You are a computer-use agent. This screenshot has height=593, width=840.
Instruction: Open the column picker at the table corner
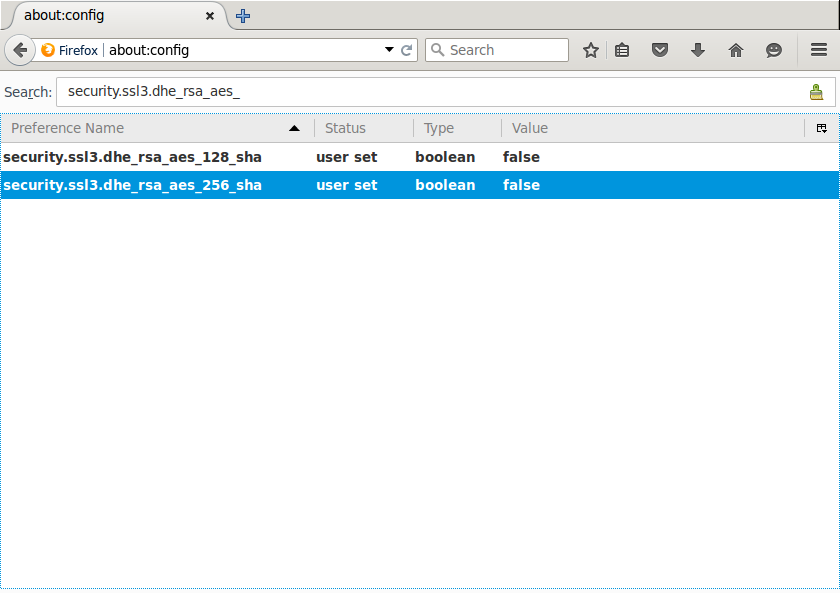(822, 128)
